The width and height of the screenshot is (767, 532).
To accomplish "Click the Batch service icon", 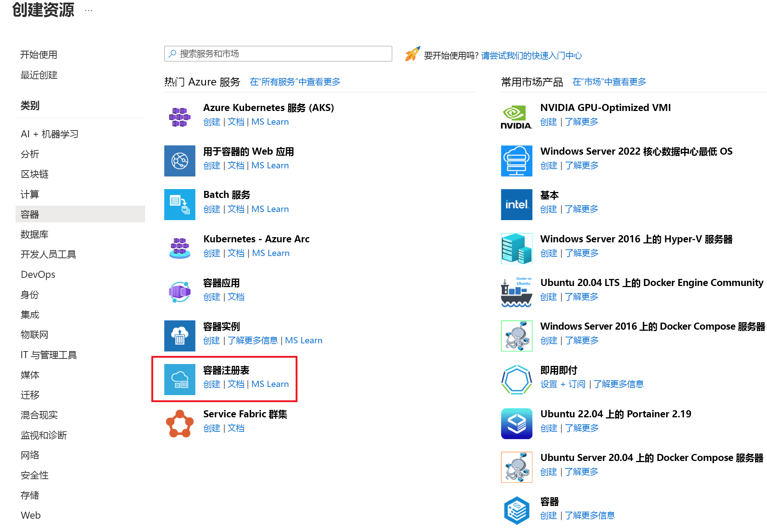I will (179, 204).
